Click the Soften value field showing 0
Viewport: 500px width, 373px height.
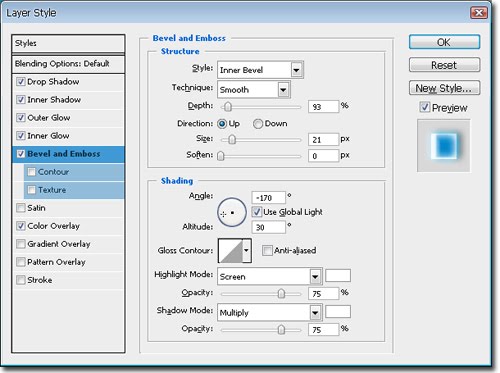(323, 156)
